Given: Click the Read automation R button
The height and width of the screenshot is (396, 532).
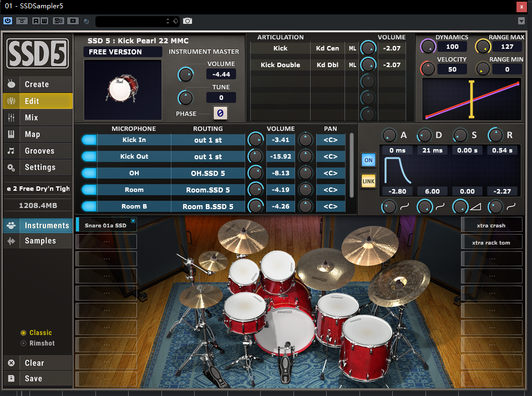Looking at the screenshot, I should (x=36, y=21).
